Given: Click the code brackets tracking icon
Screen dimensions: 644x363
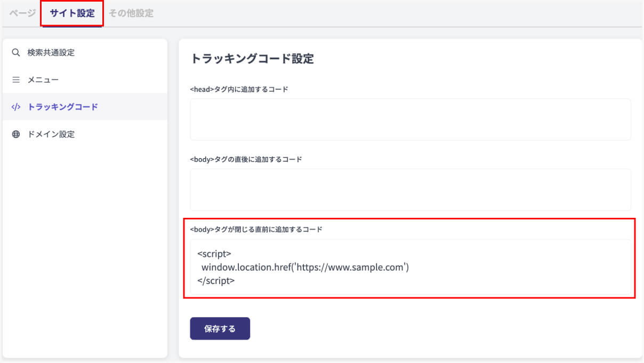Looking at the screenshot, I should point(15,107).
